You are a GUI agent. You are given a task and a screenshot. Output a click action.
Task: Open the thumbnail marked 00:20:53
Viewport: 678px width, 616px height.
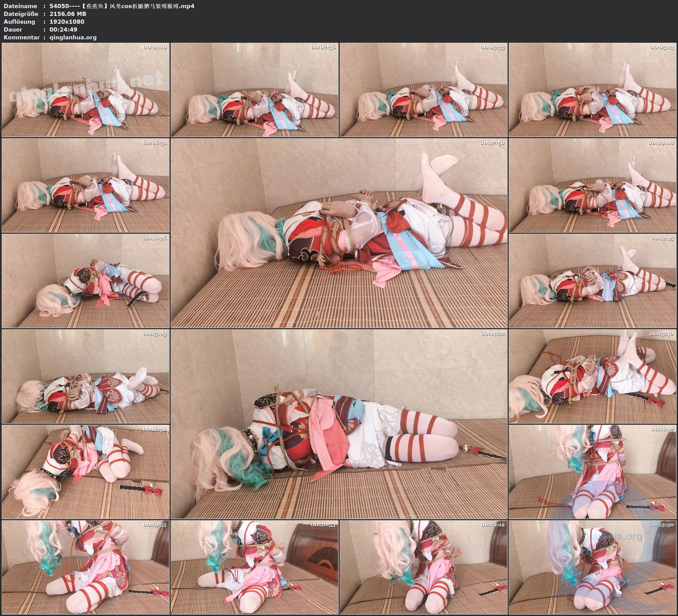coord(254,567)
